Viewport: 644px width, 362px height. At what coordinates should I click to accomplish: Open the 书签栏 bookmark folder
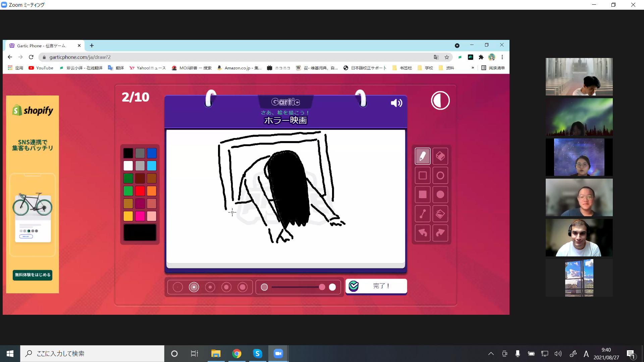pyautogui.click(x=402, y=68)
